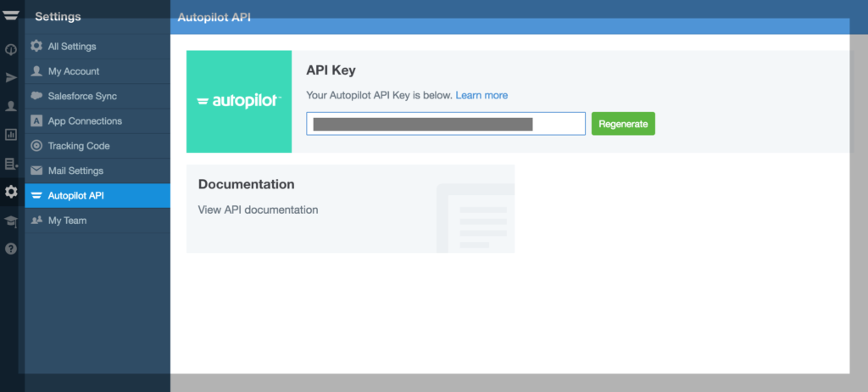Open the Journeys icon in left rail
Viewport: 868px width, 392px height.
point(11,49)
